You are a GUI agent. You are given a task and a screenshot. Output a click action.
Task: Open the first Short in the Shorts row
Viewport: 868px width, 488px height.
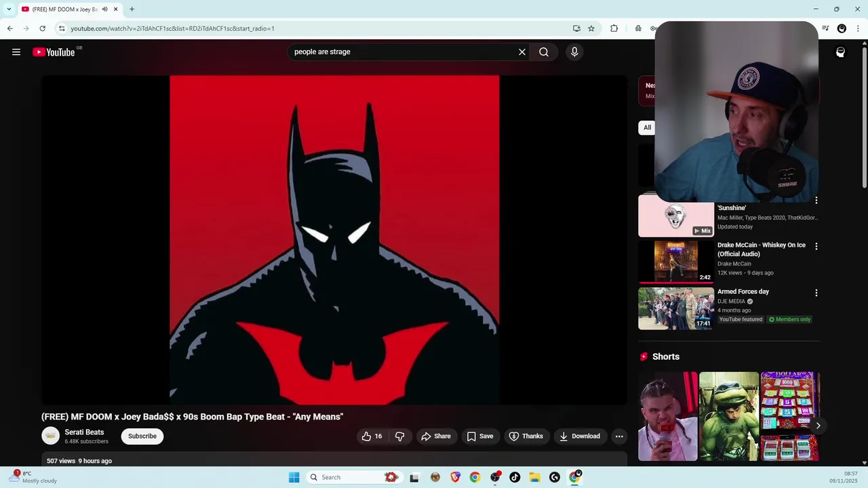(668, 416)
